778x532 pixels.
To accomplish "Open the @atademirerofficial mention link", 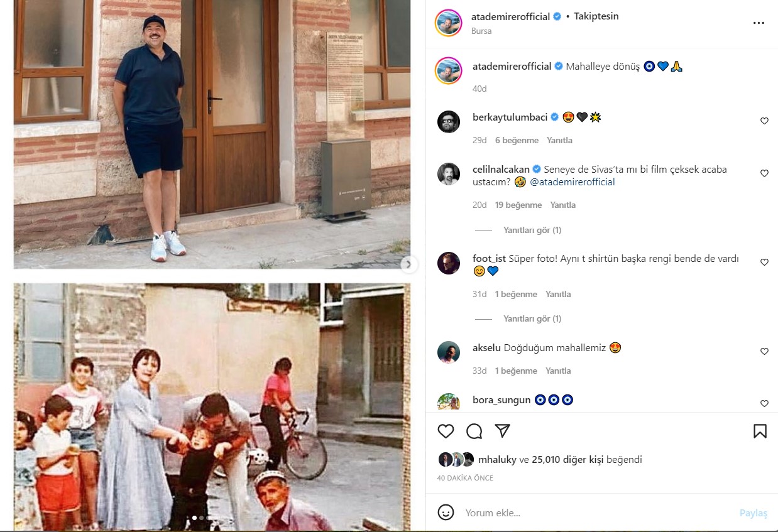I will pyautogui.click(x=573, y=182).
